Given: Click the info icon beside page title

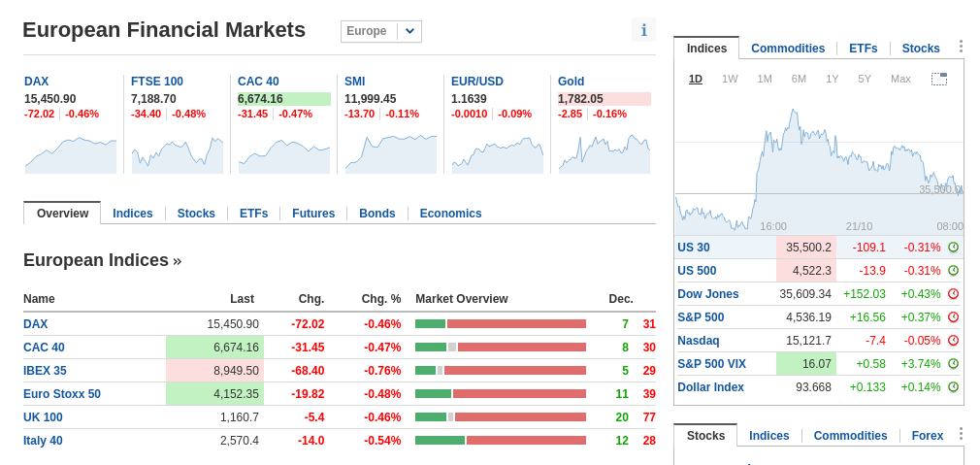Looking at the screenshot, I should point(643,30).
